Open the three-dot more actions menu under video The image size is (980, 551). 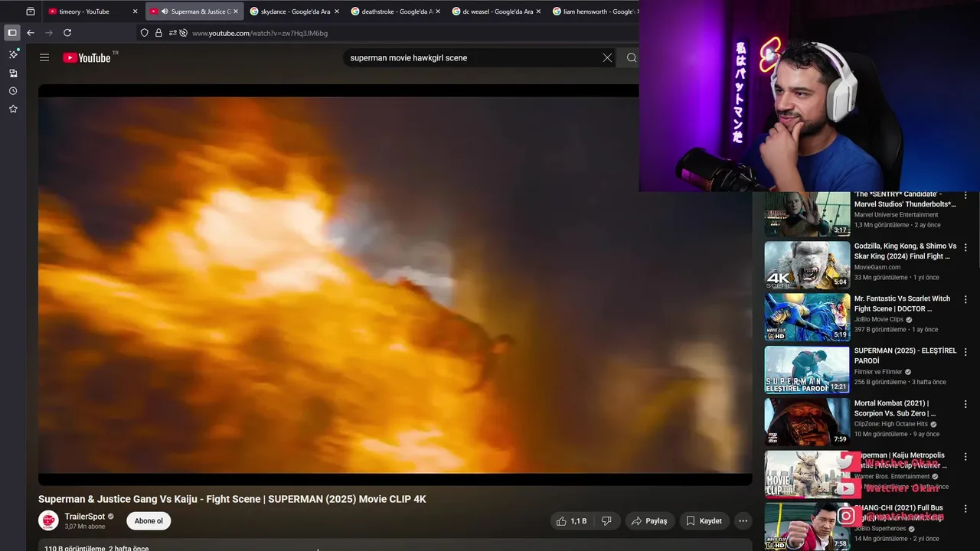click(x=743, y=521)
